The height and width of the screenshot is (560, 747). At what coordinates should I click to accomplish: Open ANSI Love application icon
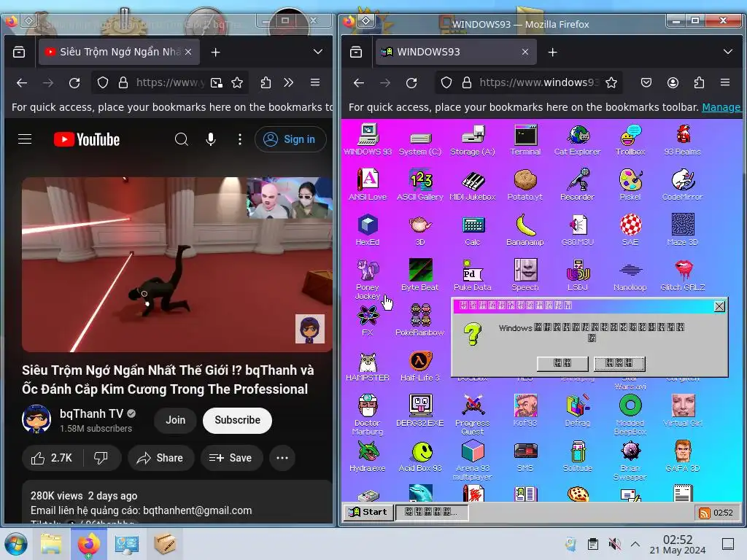point(368,184)
